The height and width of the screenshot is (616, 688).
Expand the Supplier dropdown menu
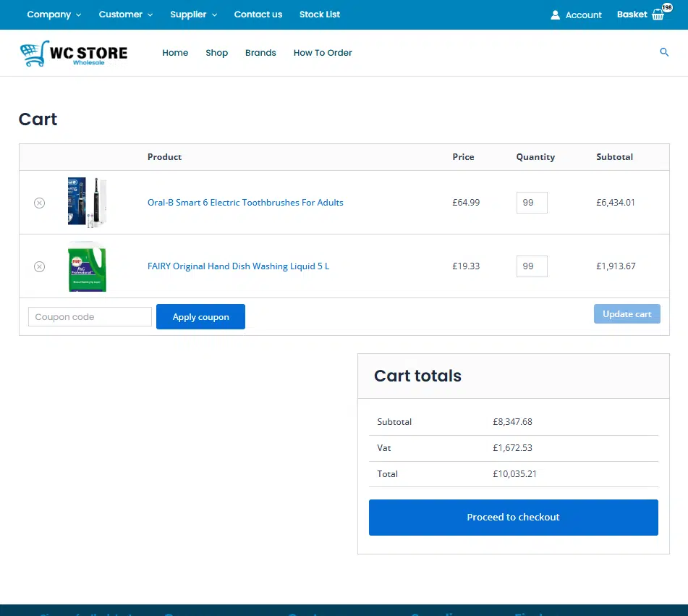193,14
